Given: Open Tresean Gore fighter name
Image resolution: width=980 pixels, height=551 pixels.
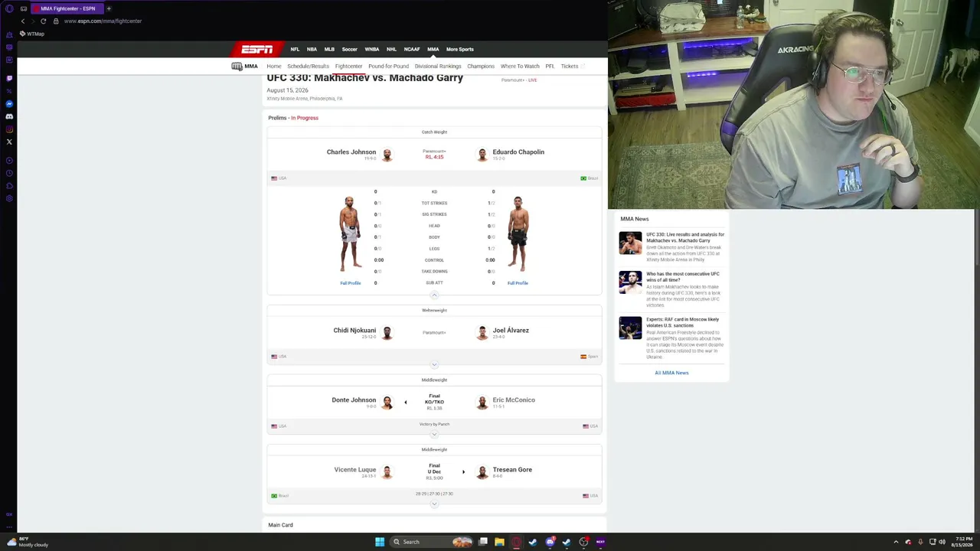Looking at the screenshot, I should 512,470.
